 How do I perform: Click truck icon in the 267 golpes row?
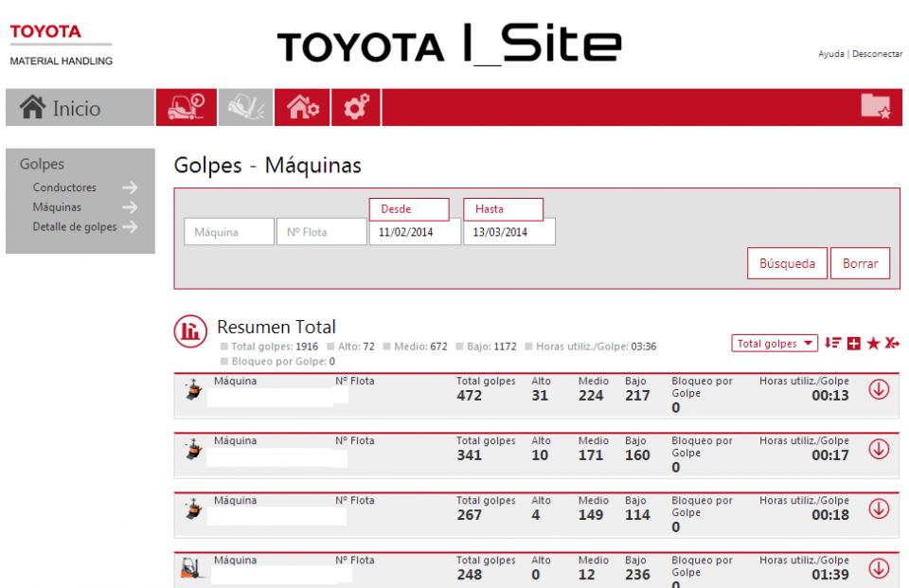[193, 509]
